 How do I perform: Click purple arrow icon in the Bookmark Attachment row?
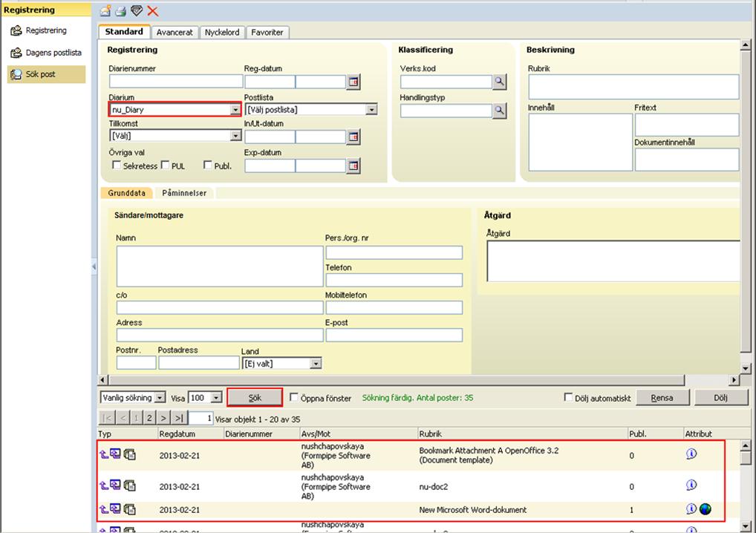[x=104, y=454]
